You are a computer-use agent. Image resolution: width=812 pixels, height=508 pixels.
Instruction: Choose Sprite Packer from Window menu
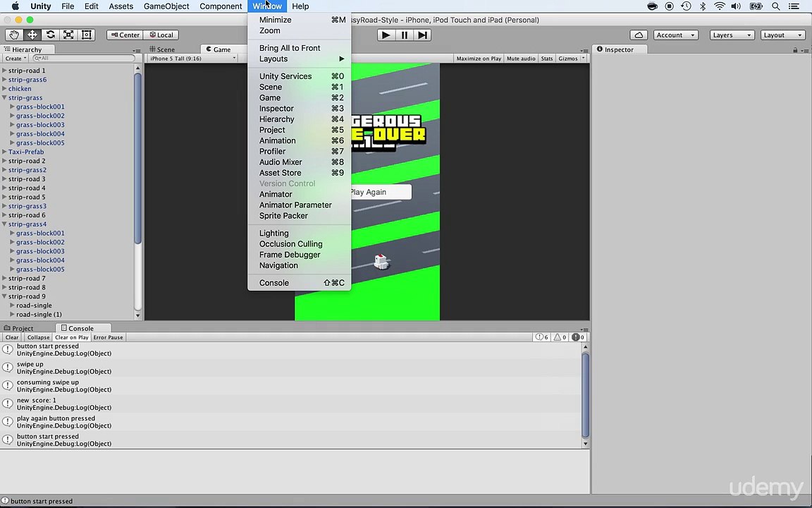pyautogui.click(x=300, y=216)
